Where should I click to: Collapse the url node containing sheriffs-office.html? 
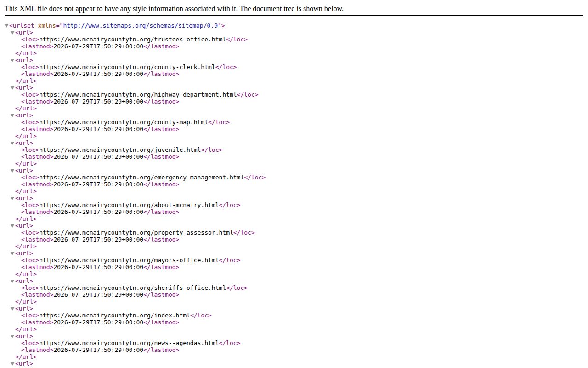coord(12,281)
